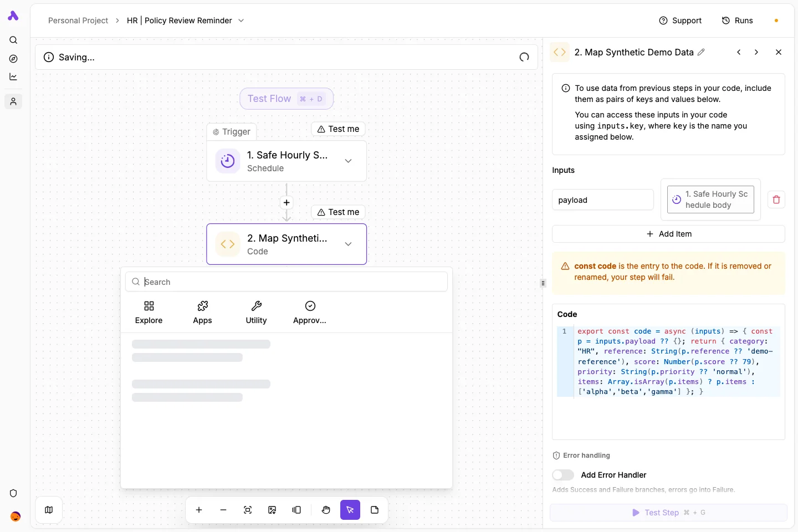Switch to the Approvals tab
The width and height of the screenshot is (798, 532).
pyautogui.click(x=310, y=313)
